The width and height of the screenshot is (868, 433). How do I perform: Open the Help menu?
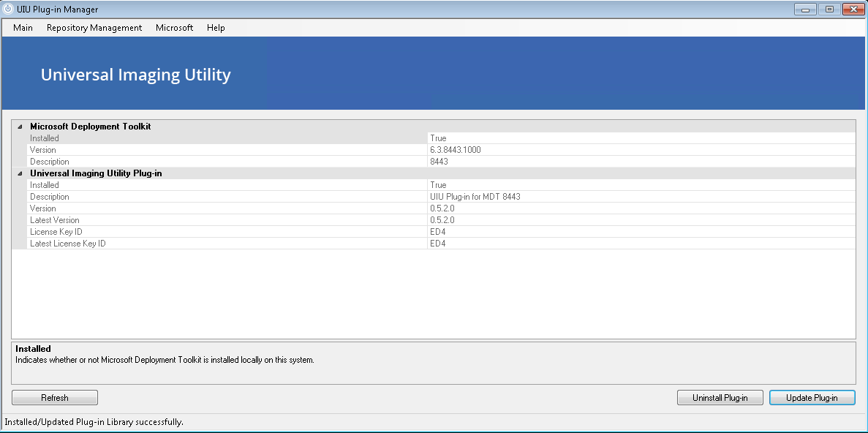[x=216, y=28]
